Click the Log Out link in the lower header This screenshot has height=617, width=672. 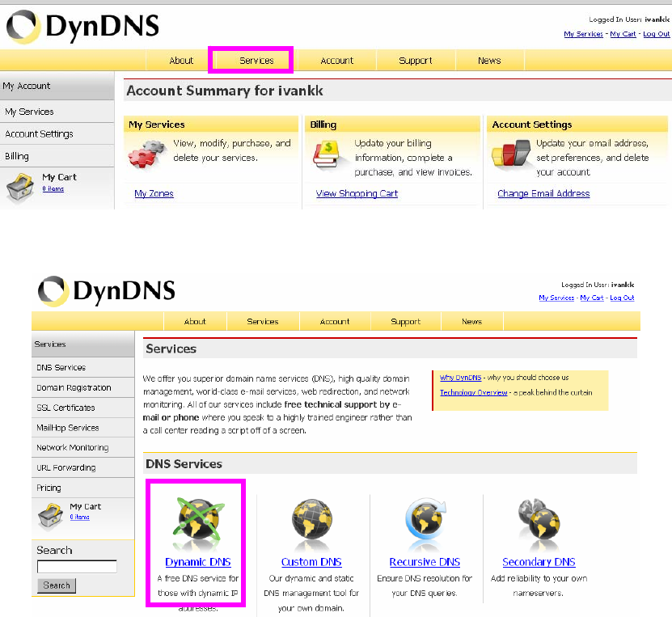(x=622, y=298)
